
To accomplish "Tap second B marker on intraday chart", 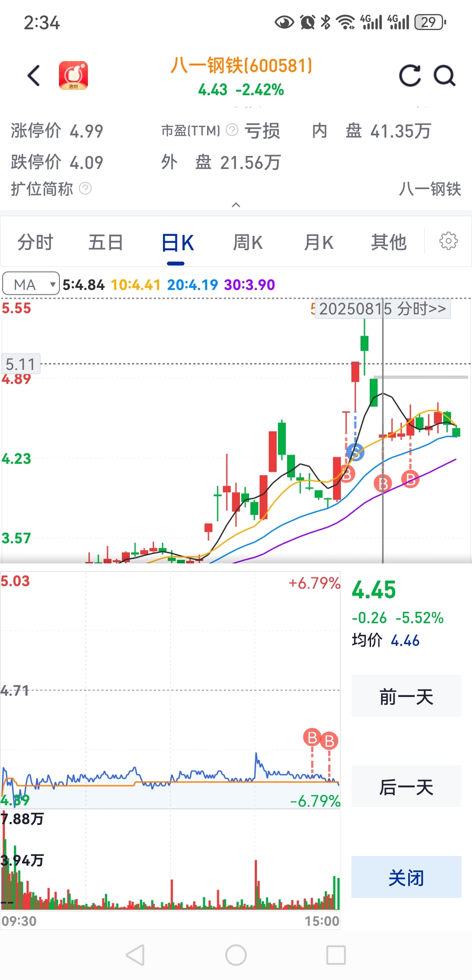I will [x=330, y=741].
